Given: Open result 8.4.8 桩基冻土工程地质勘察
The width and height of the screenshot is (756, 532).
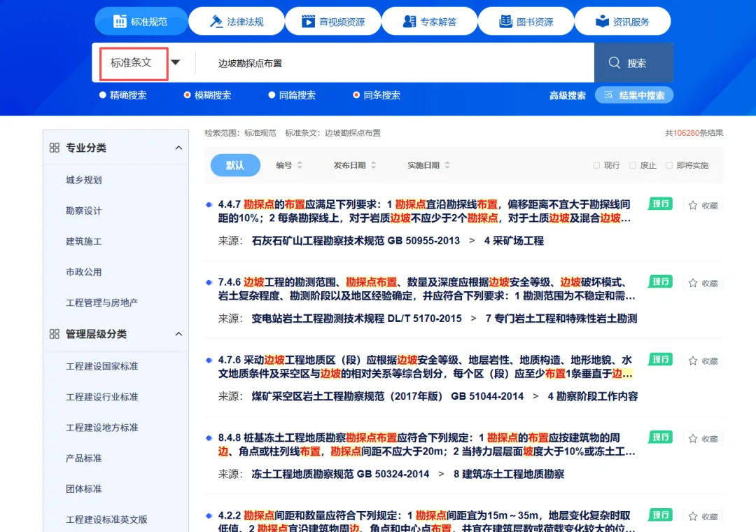Looking at the screenshot, I should tap(426, 444).
